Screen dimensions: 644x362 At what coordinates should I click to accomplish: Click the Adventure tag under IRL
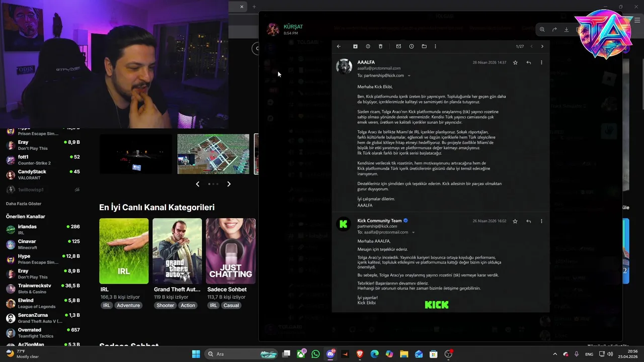(128, 305)
